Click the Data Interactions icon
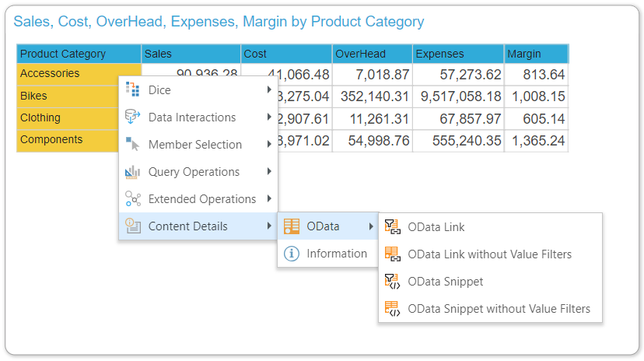Screen dimensions: 644x361 click(x=133, y=117)
